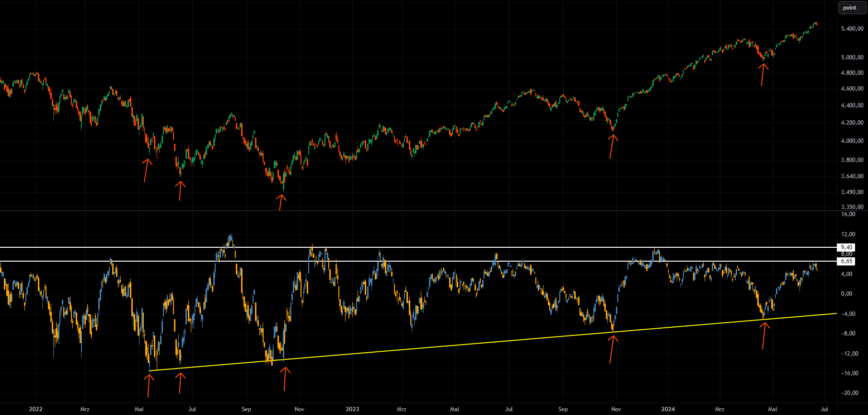Click the 3.350,00 price scale label
The width and height of the screenshot is (868, 415).
pos(852,207)
